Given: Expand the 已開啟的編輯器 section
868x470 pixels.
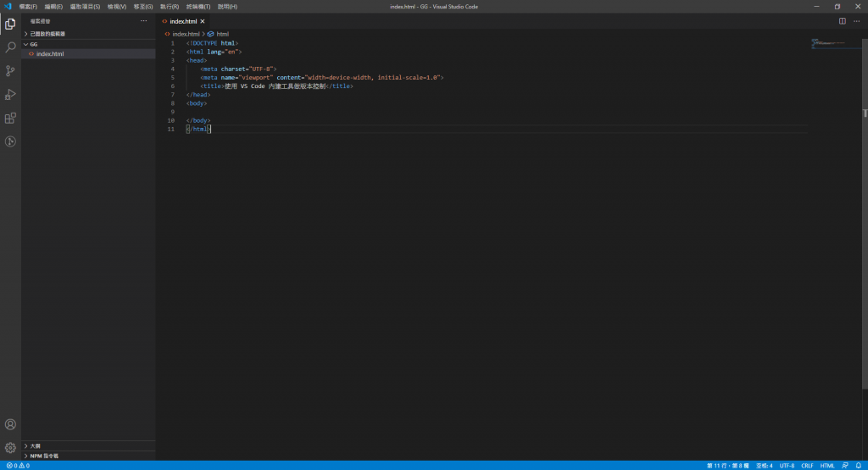Looking at the screenshot, I should point(88,34).
